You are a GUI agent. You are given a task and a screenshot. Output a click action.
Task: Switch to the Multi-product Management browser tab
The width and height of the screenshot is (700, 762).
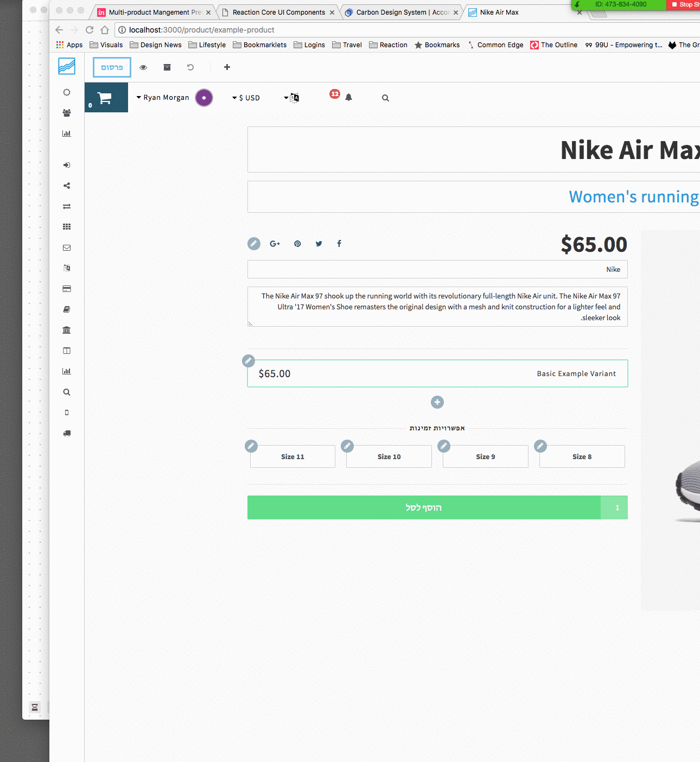(155, 12)
